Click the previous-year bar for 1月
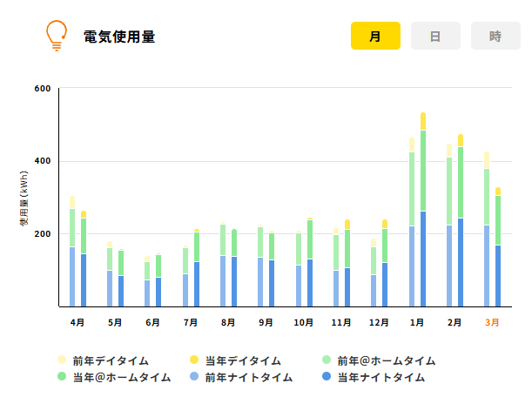The width and height of the screenshot is (532, 397). pos(412,226)
